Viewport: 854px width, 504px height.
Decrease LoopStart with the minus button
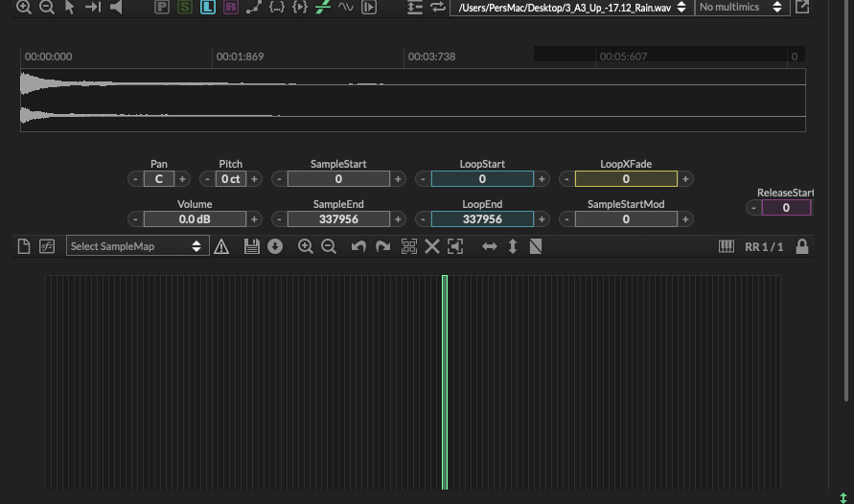(423, 179)
